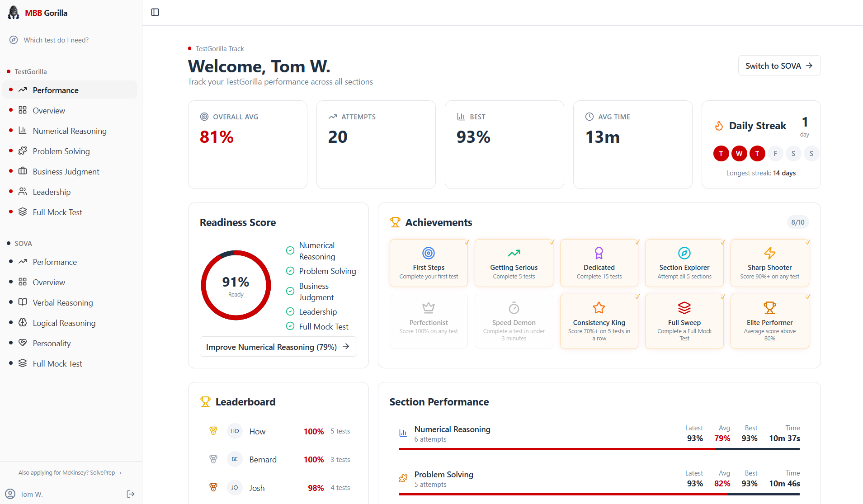The width and height of the screenshot is (863, 504).
Task: Click the ribbon icon on the Dedicated card
Action: (599, 253)
